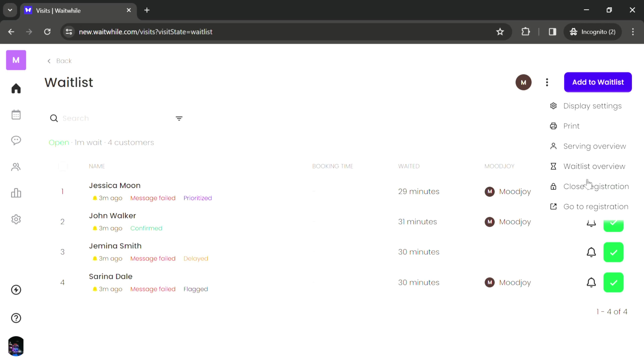The width and height of the screenshot is (644, 362).
Task: Open Jemina Smith's visit
Action: coord(115,246)
